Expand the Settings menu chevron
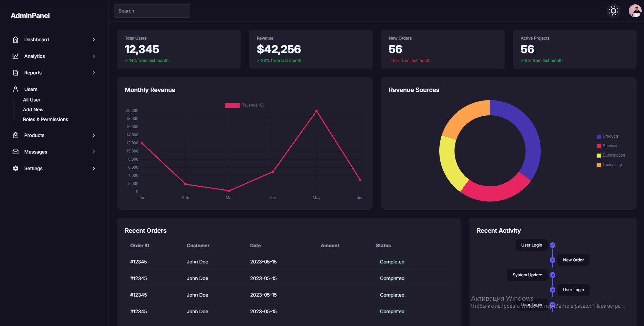Screen dimensions: 644x326 point(94,168)
